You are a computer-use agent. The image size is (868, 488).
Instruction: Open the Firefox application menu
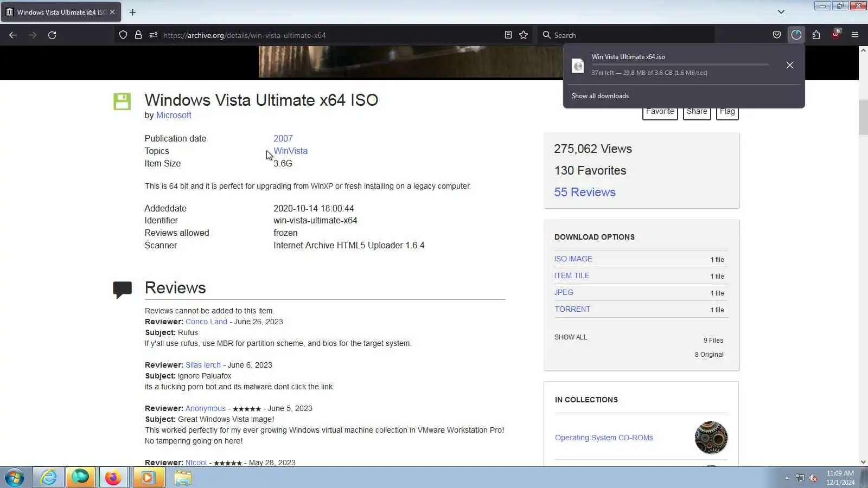click(855, 35)
